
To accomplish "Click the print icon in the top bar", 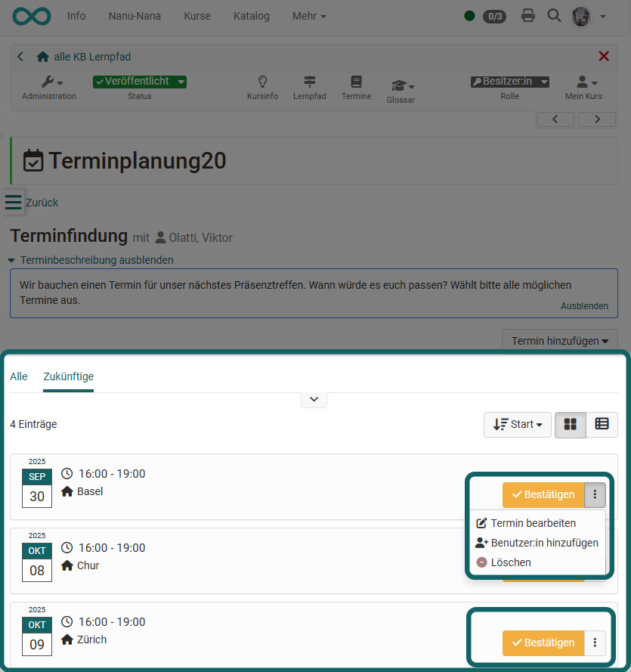I will [x=527, y=16].
